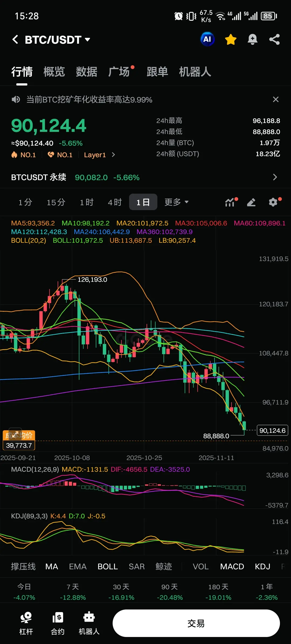Screen dimensions: 291x644
Task: Switch to the 概览 tab
Action: tap(54, 72)
